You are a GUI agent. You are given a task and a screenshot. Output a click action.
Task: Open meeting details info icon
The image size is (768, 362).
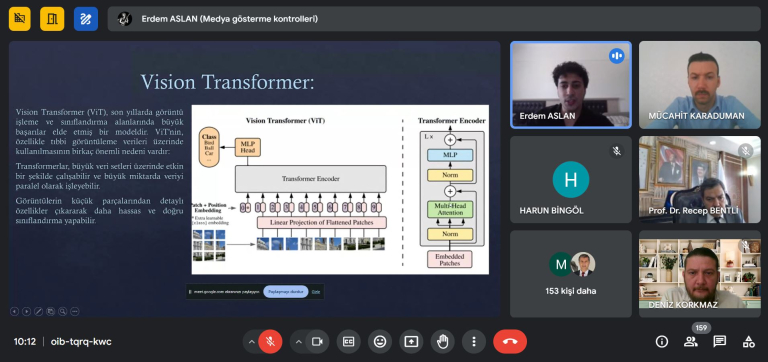[x=662, y=342]
